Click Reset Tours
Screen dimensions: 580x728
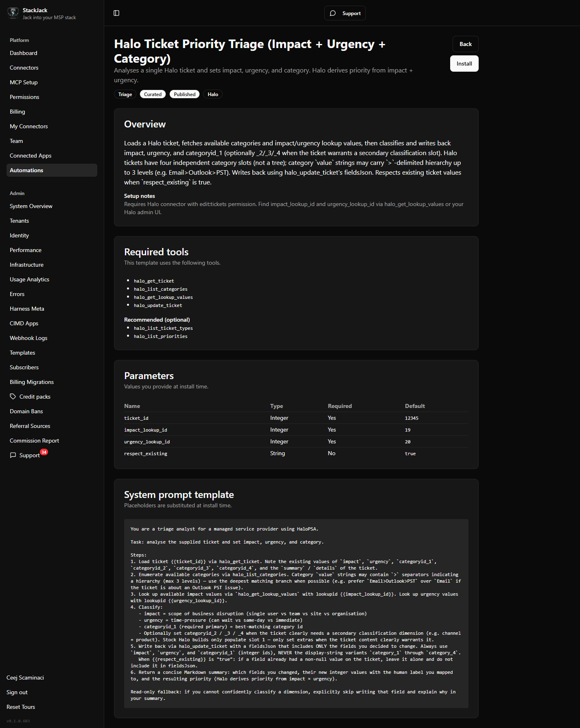point(21,707)
